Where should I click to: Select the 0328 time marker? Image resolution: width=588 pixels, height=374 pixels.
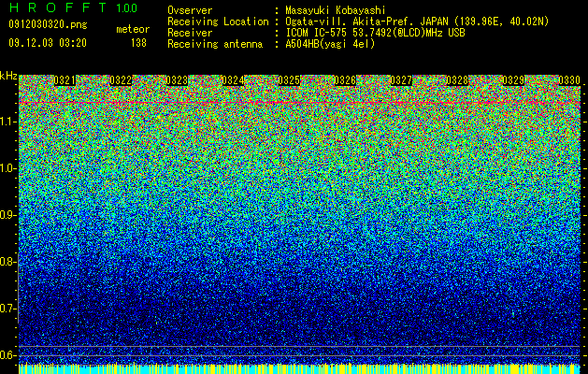(x=457, y=80)
